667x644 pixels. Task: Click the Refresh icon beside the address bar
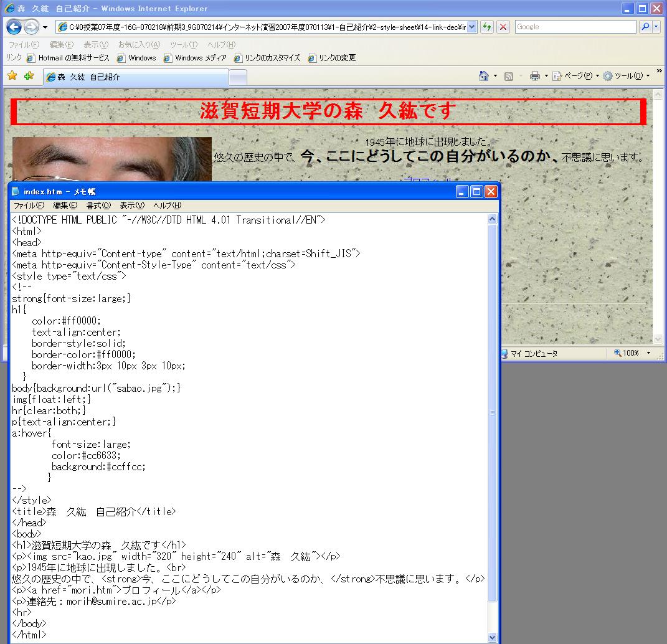487,27
